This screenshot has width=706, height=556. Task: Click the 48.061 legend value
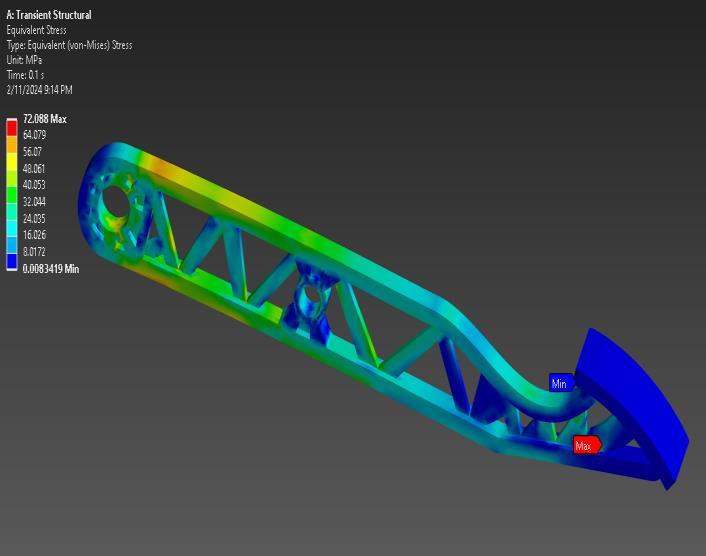pyautogui.click(x=34, y=168)
